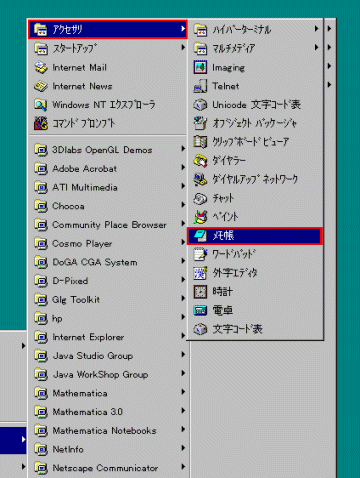Open the Telnet icon
This screenshot has width=360, height=478.
click(200, 86)
